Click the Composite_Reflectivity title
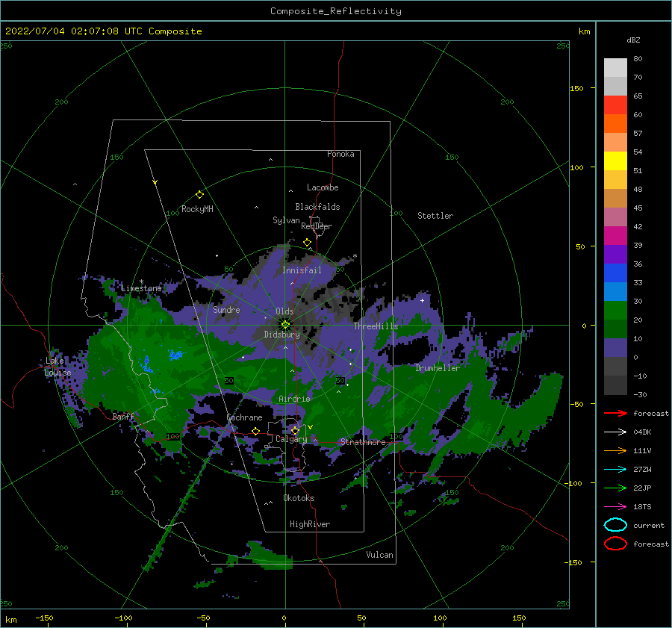Viewport: 672px width, 628px height. (336, 11)
